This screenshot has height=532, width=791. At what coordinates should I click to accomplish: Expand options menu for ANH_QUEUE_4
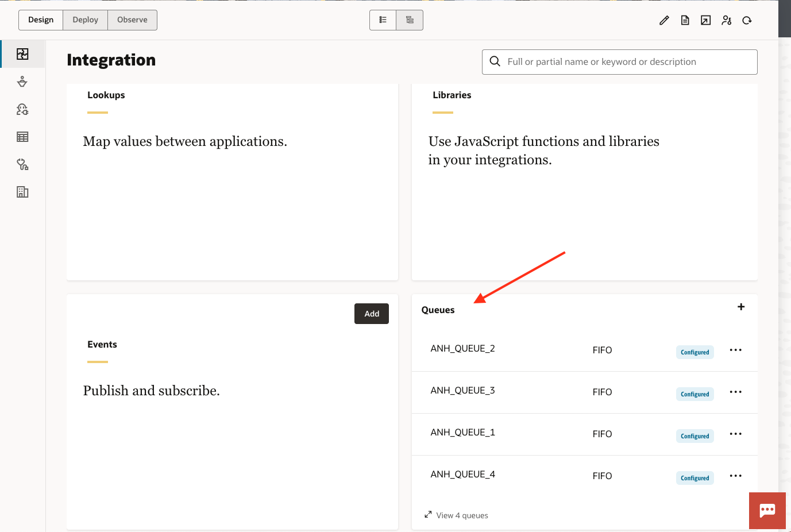[735, 476]
